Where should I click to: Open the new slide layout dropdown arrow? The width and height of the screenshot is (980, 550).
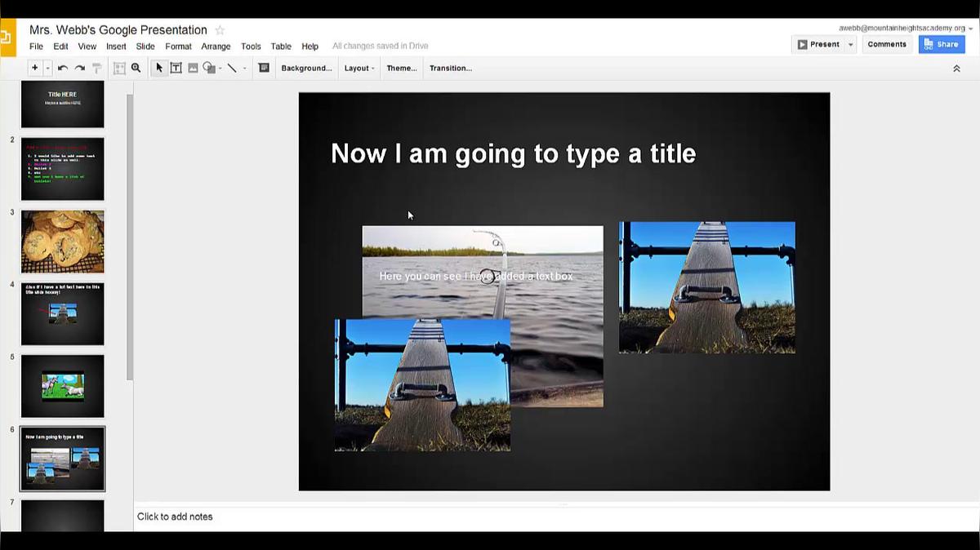point(47,69)
